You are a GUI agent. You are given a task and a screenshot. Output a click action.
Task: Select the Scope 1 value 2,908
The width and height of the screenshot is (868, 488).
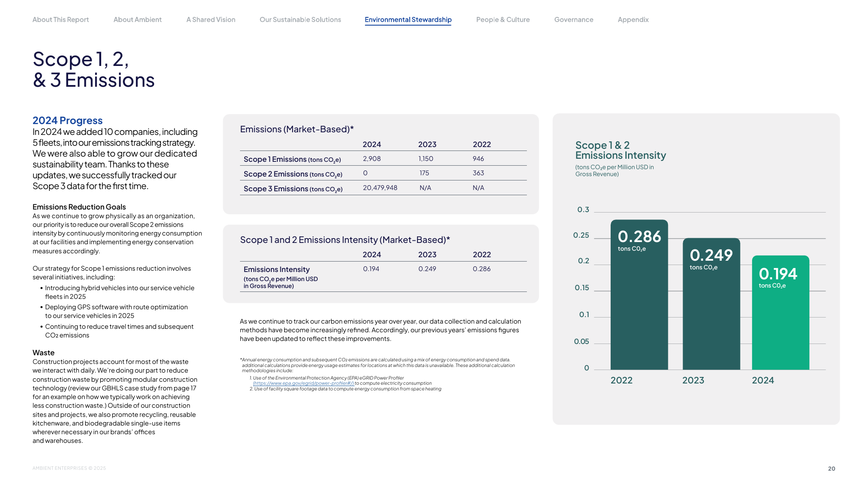coord(372,159)
